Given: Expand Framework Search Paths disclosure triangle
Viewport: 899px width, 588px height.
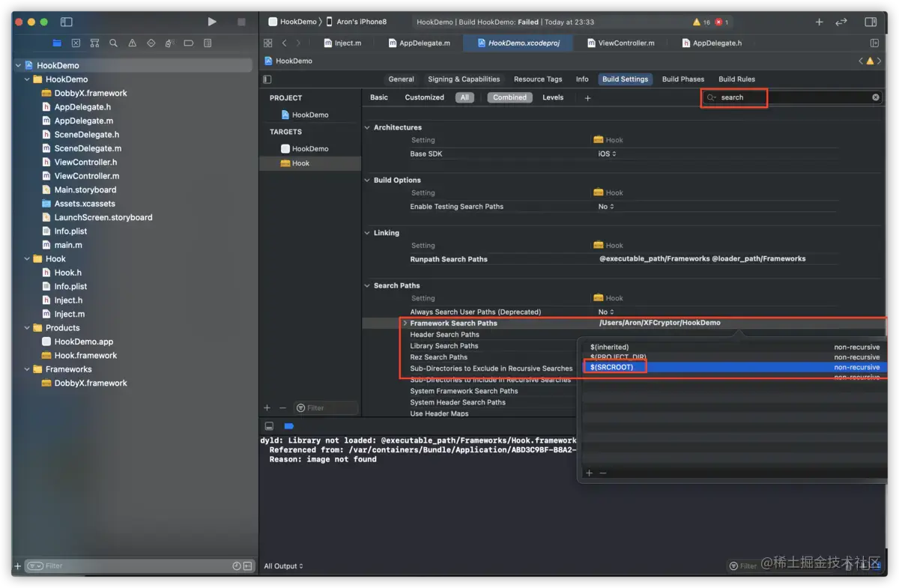Looking at the screenshot, I should pyautogui.click(x=405, y=324).
